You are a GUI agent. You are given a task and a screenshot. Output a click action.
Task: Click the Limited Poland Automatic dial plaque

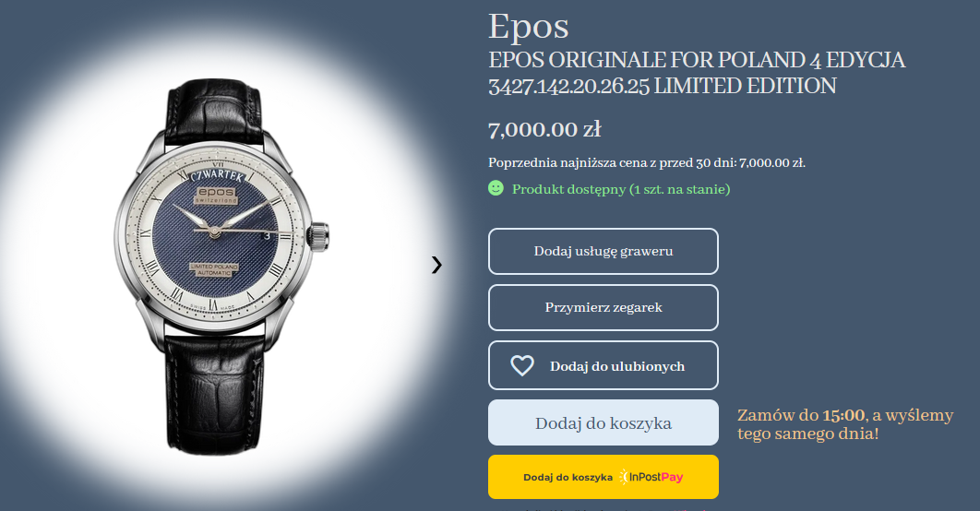tap(214, 270)
